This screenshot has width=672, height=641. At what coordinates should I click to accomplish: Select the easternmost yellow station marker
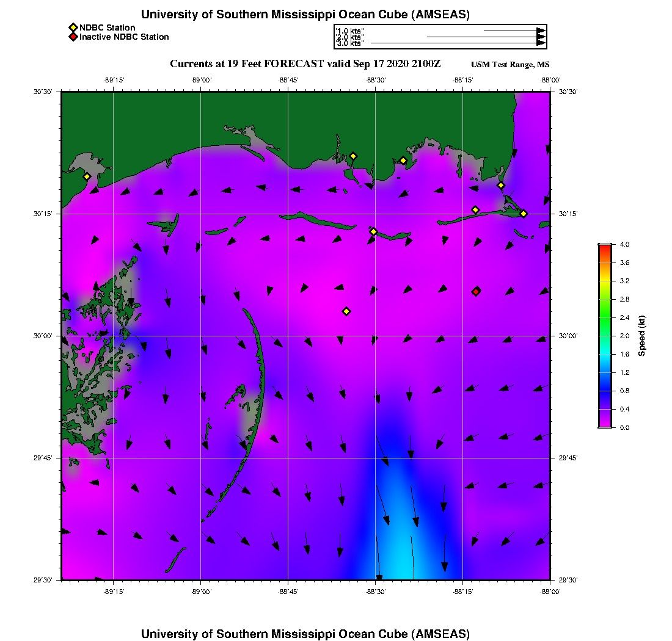(x=524, y=214)
